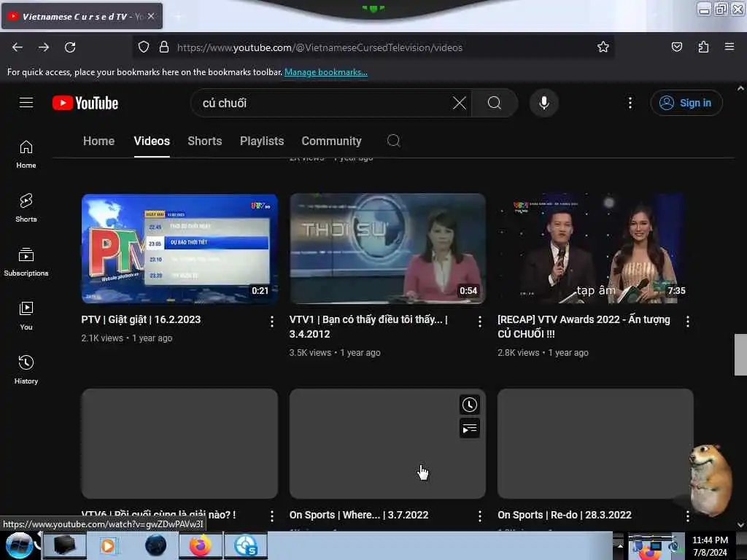Open options for PTV Giật giật video
The height and width of the screenshot is (560, 747).
click(x=271, y=322)
